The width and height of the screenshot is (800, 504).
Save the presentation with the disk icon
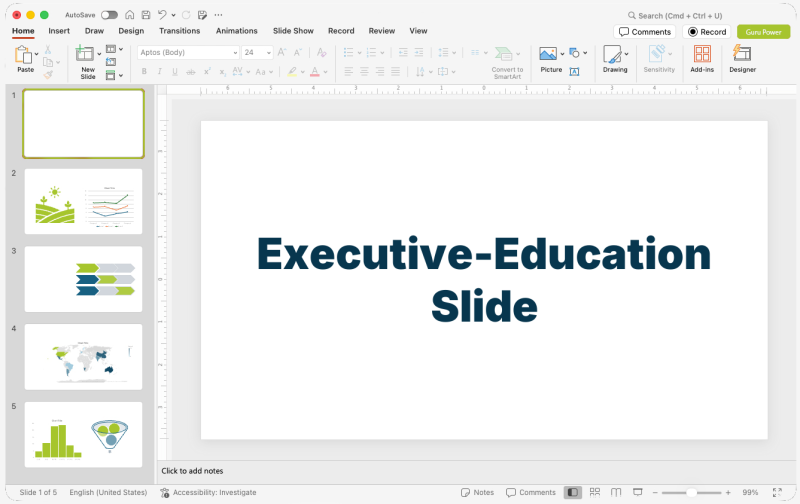146,15
